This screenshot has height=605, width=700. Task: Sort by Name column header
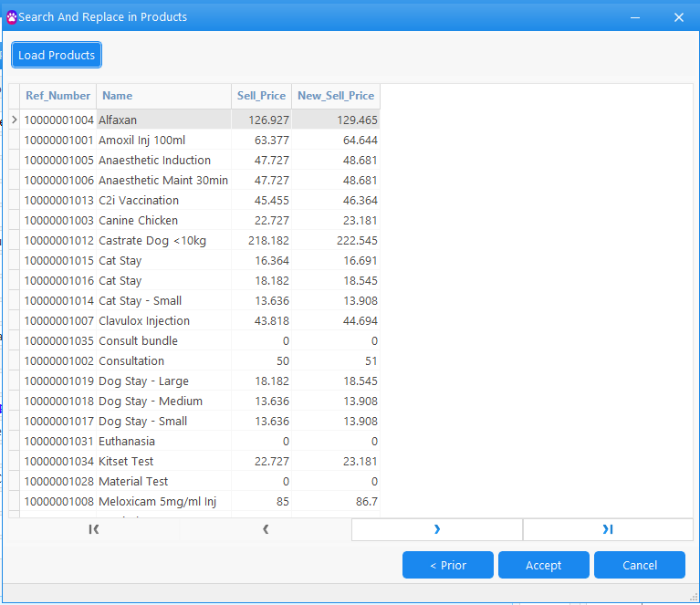coord(163,96)
